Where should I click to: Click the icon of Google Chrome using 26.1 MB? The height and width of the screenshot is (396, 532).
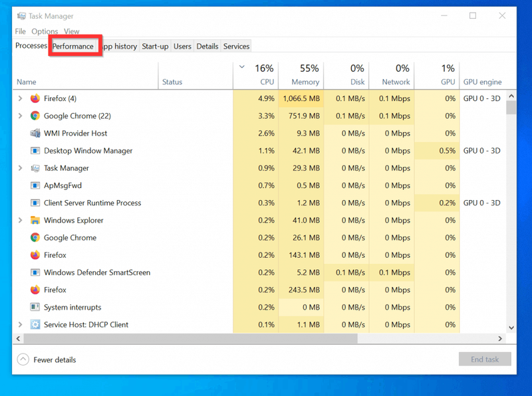pos(35,238)
